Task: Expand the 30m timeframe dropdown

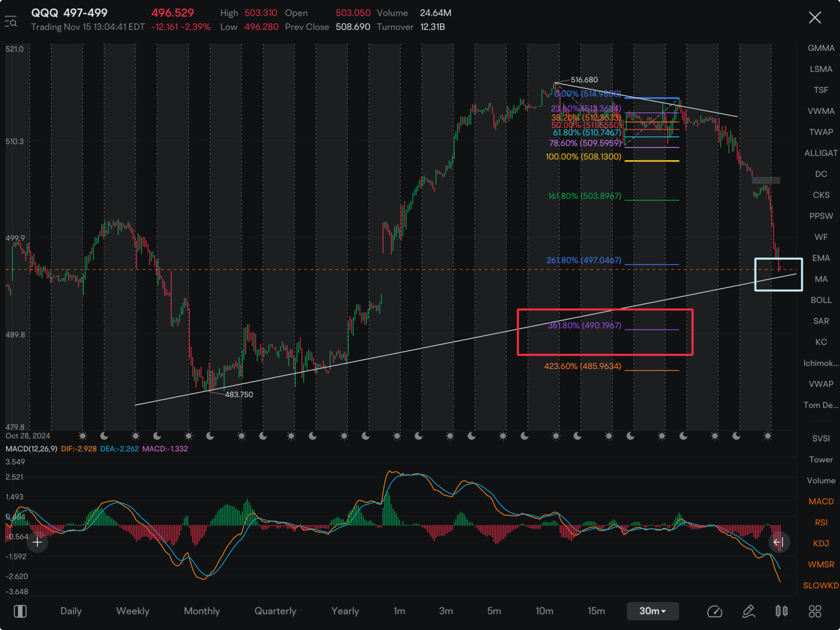Action: pos(653,611)
